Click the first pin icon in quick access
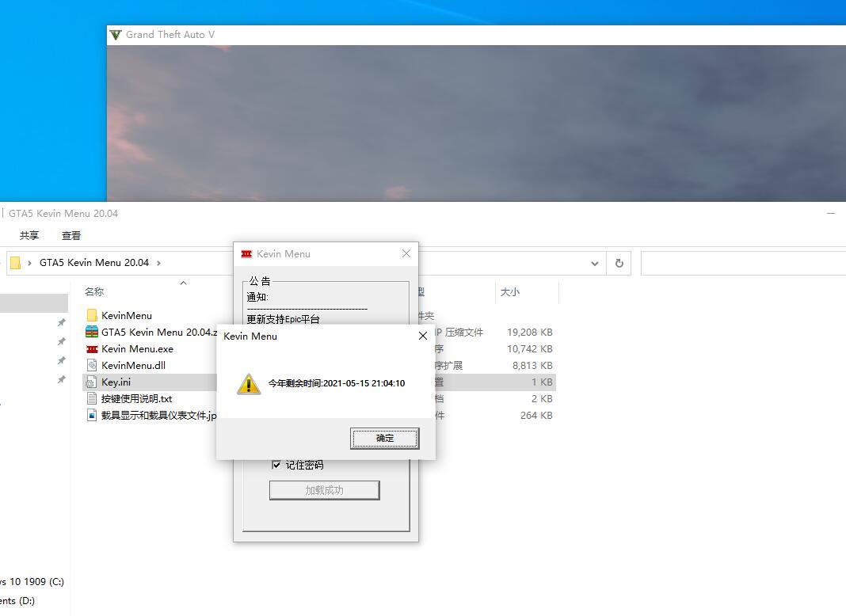Viewport: 846px width, 616px height. pos(62,322)
